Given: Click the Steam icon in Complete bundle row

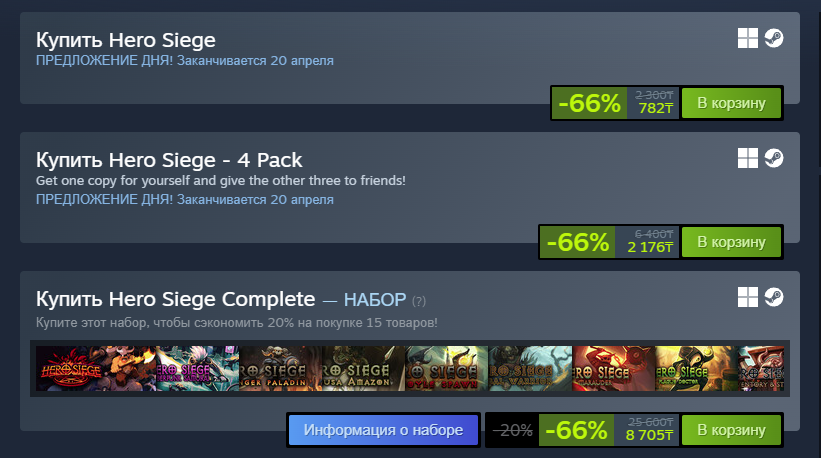Looking at the screenshot, I should coord(773,297).
